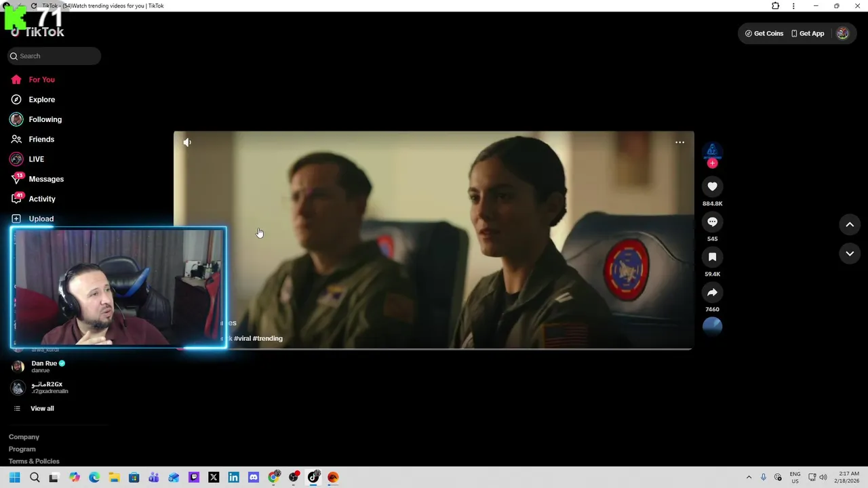Viewport: 868px width, 488px height.
Task: Open the profile avatar menu in header
Action: (842, 33)
